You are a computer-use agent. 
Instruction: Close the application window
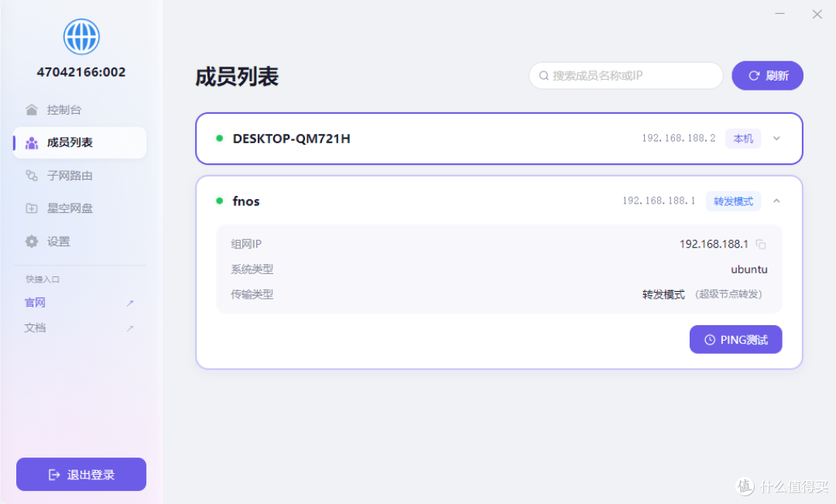point(817,15)
